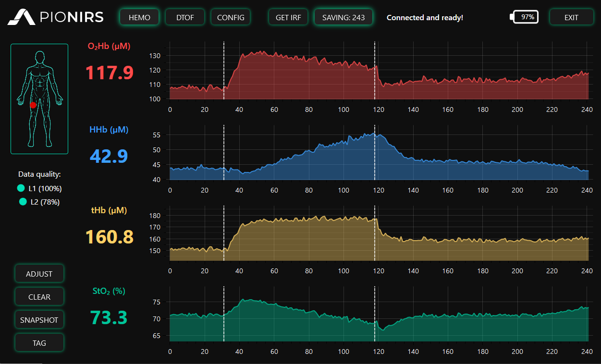Click the tHb (µM) label

[x=109, y=210]
